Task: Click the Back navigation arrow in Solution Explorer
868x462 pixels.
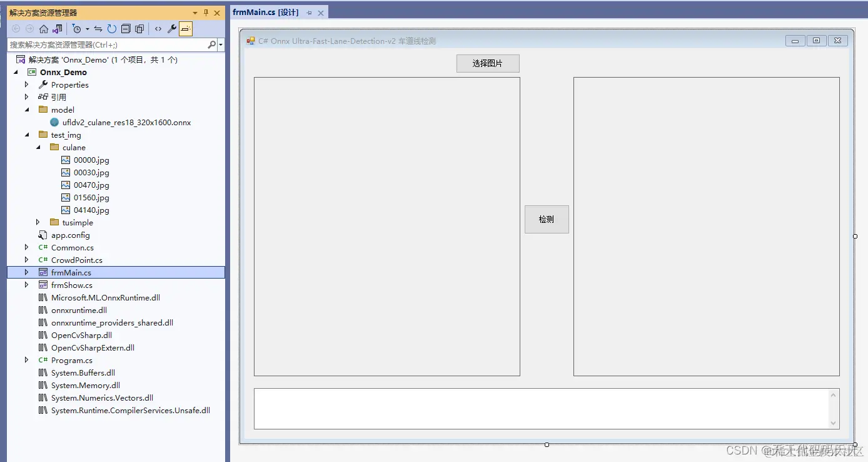Action: 16,29
